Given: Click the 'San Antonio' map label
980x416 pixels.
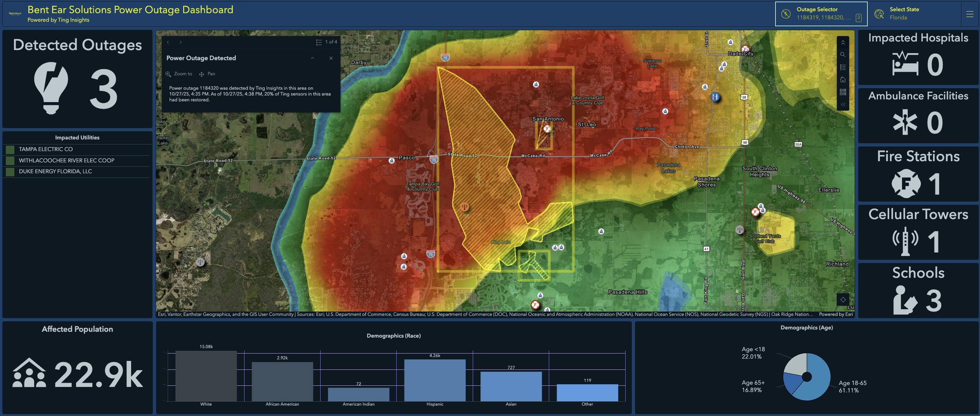Looking at the screenshot, I should (548, 119).
